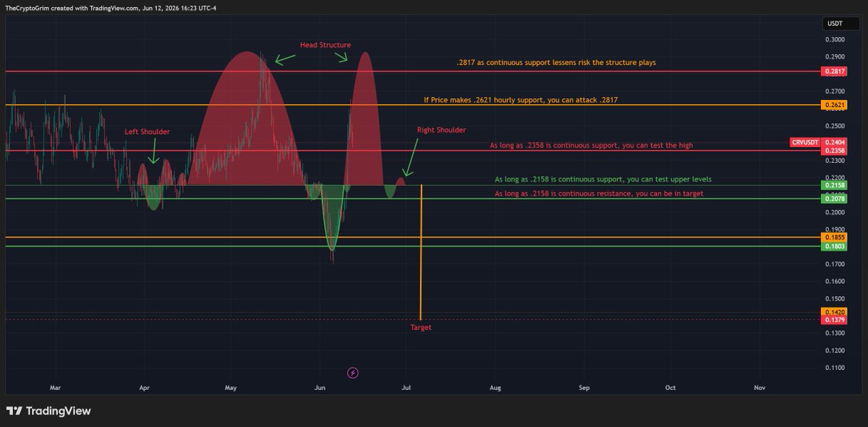Click the Jul label on time axis
Screen dimensions: 868x427
click(407, 388)
